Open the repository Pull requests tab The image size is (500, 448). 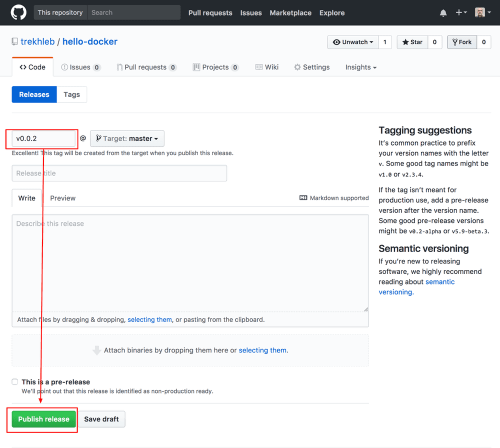(x=146, y=67)
